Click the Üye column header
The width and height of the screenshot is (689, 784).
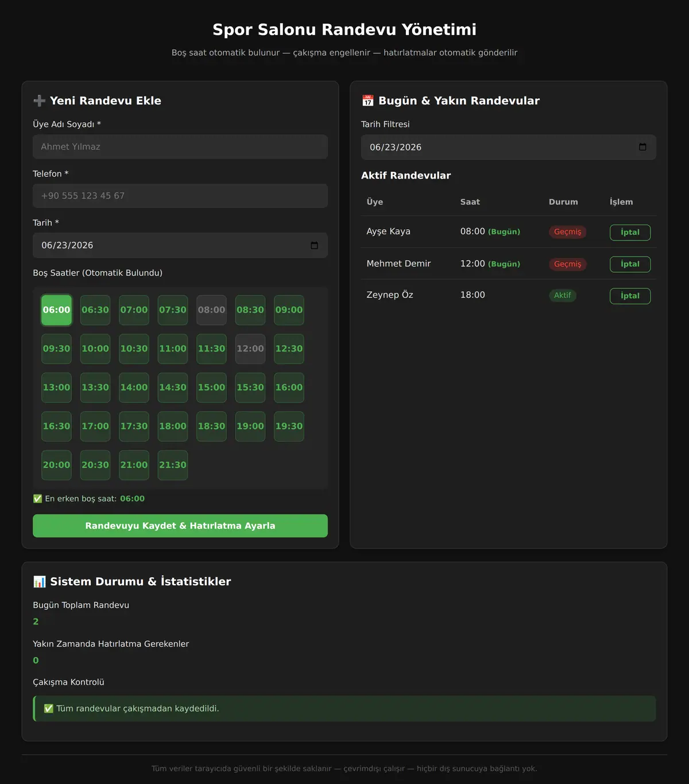[x=375, y=202]
